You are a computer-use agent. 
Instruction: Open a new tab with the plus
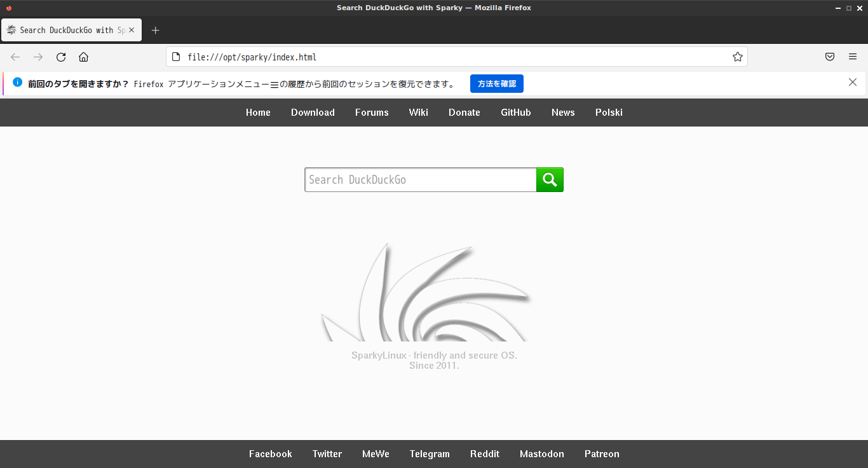click(155, 30)
